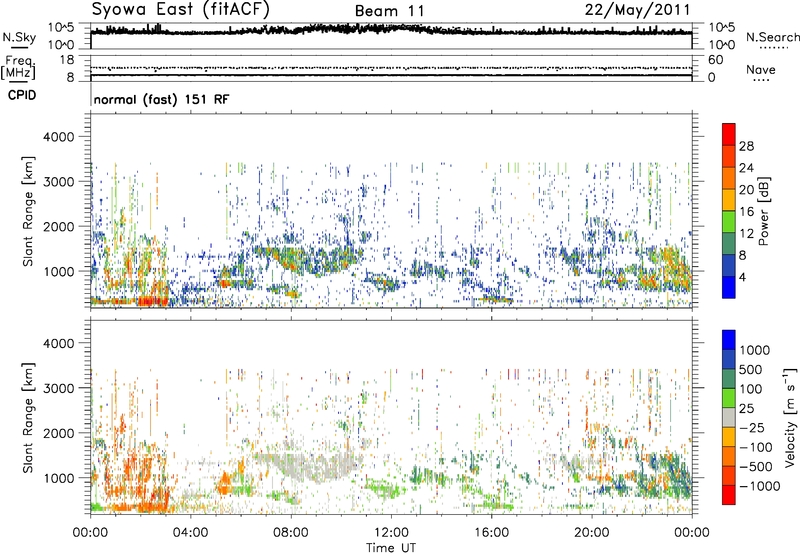Click the 'Syowa East (fitACF)' title
The image size is (800, 554).
181,9
